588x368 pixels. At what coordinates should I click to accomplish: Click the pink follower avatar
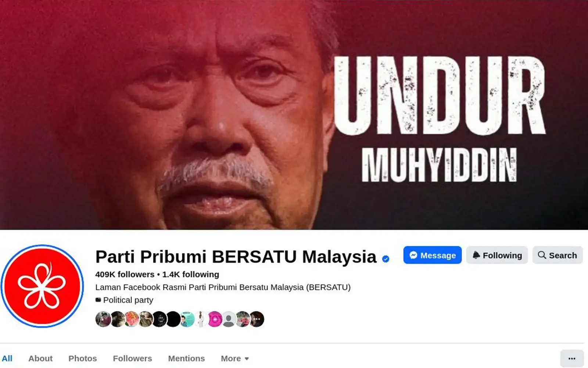(215, 319)
